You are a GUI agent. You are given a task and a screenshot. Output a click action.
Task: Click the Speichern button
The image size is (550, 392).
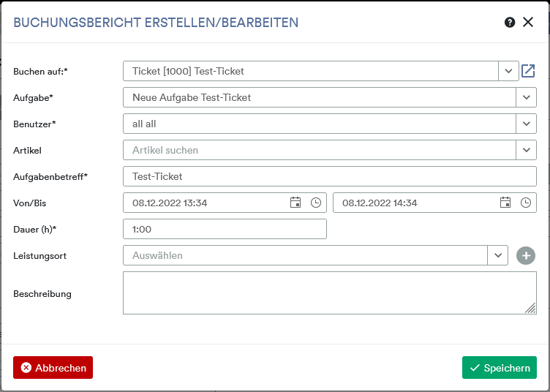click(500, 367)
